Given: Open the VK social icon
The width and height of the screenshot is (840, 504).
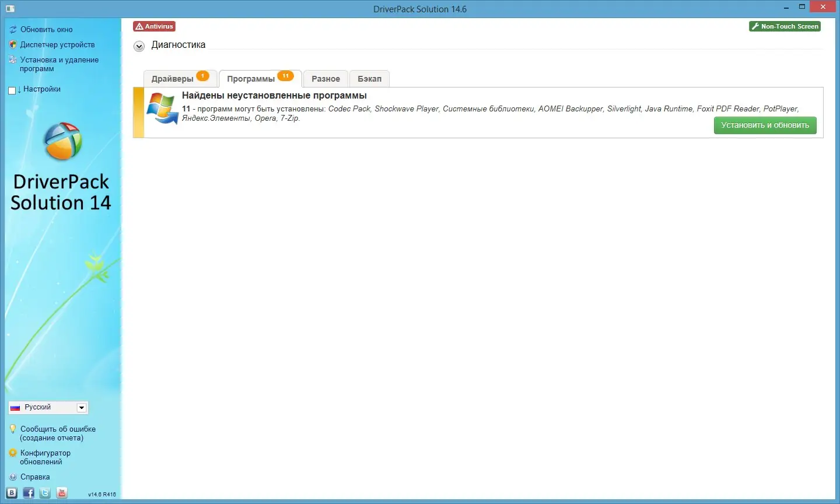Looking at the screenshot, I should [x=12, y=493].
